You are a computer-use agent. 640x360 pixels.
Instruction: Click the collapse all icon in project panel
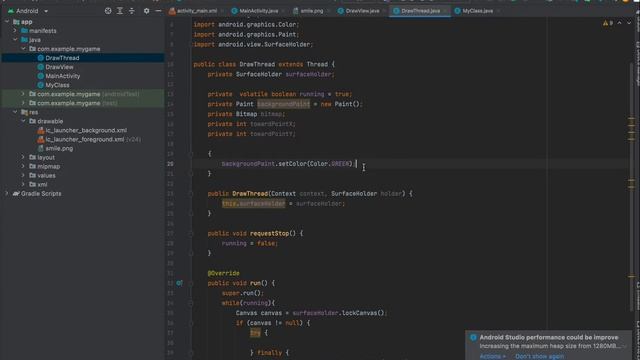coord(131,11)
